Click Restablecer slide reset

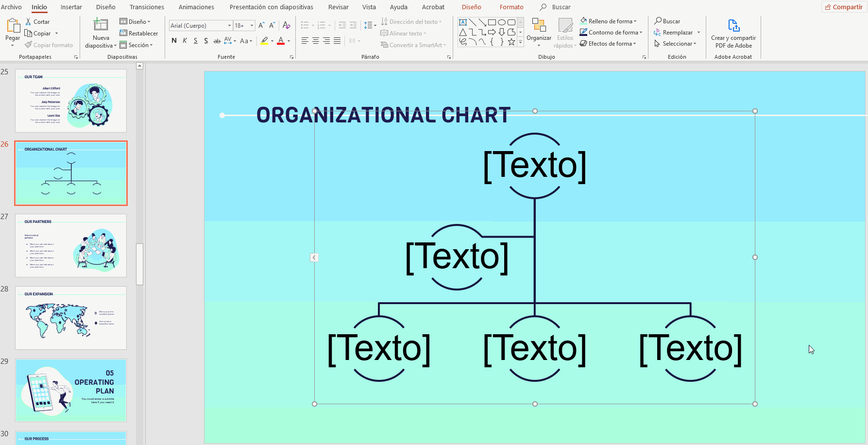coord(138,34)
